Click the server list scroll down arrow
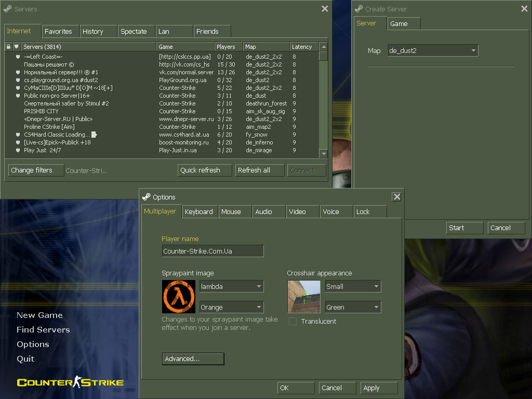532x399 pixels. [x=323, y=153]
